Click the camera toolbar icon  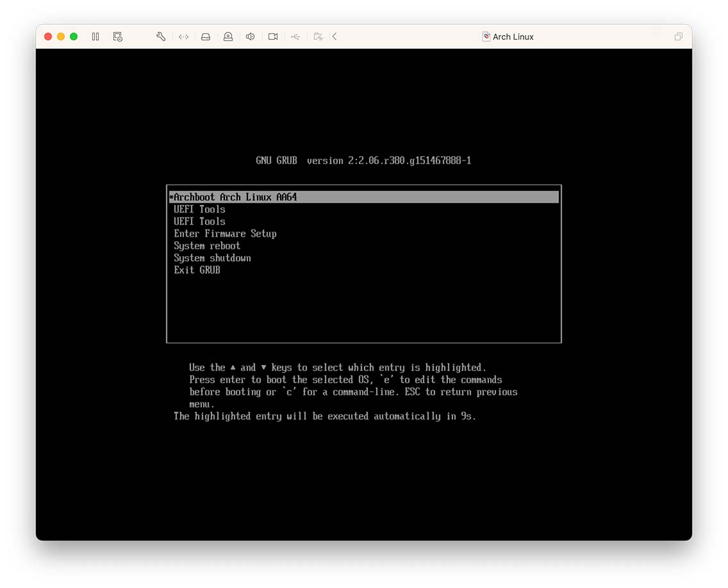click(273, 37)
